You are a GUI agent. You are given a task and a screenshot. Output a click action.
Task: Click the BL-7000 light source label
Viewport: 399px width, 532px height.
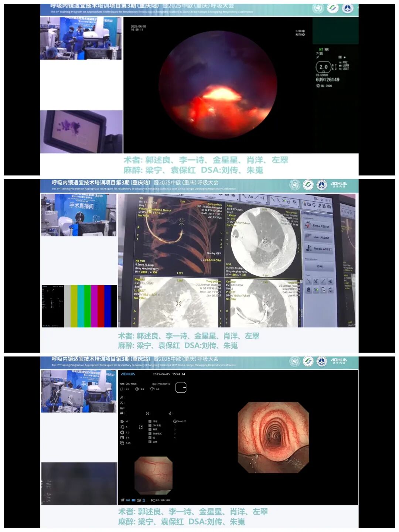[x=327, y=86]
